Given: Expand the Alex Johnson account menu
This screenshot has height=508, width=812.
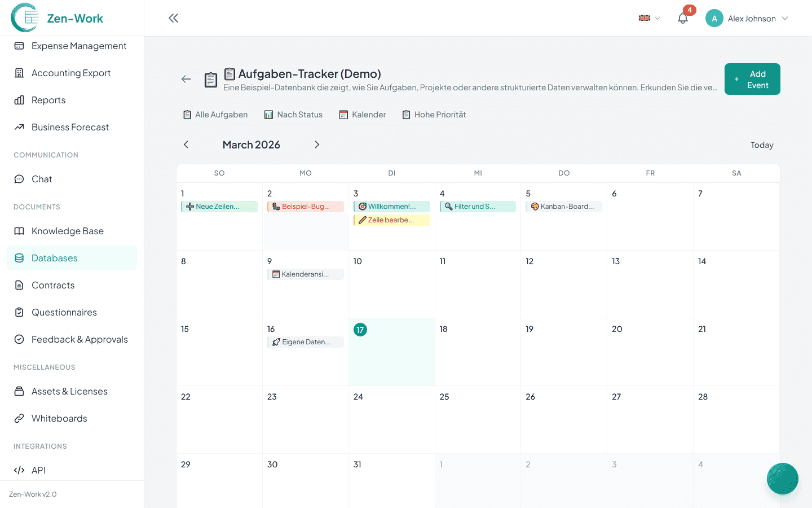Looking at the screenshot, I should (x=747, y=18).
